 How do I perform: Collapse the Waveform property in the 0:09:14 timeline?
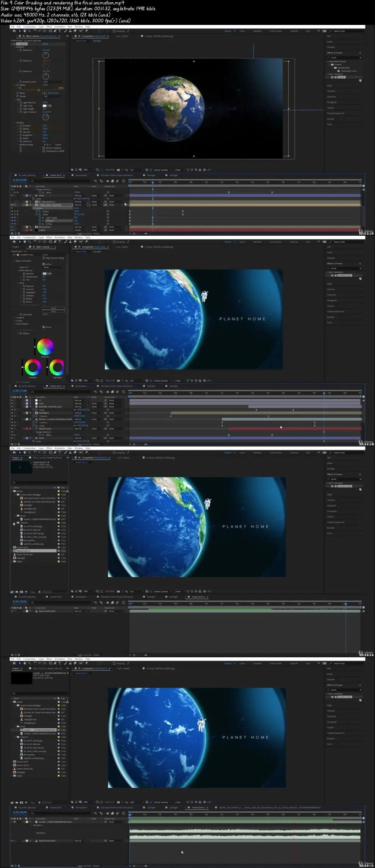pos(31,825)
